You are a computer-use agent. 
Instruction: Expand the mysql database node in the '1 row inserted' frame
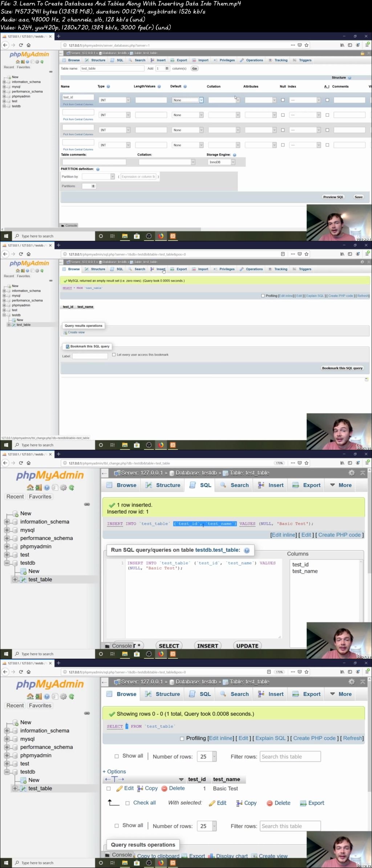point(7,530)
